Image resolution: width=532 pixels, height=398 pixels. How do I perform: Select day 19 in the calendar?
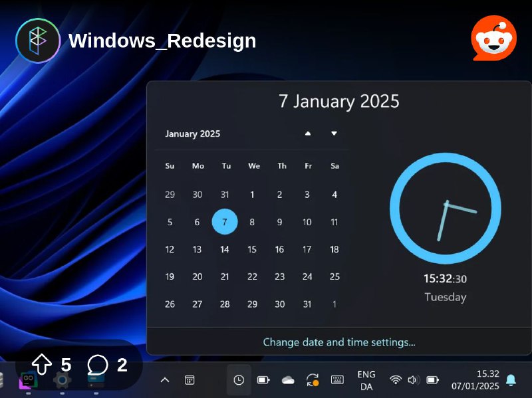pyautogui.click(x=170, y=276)
